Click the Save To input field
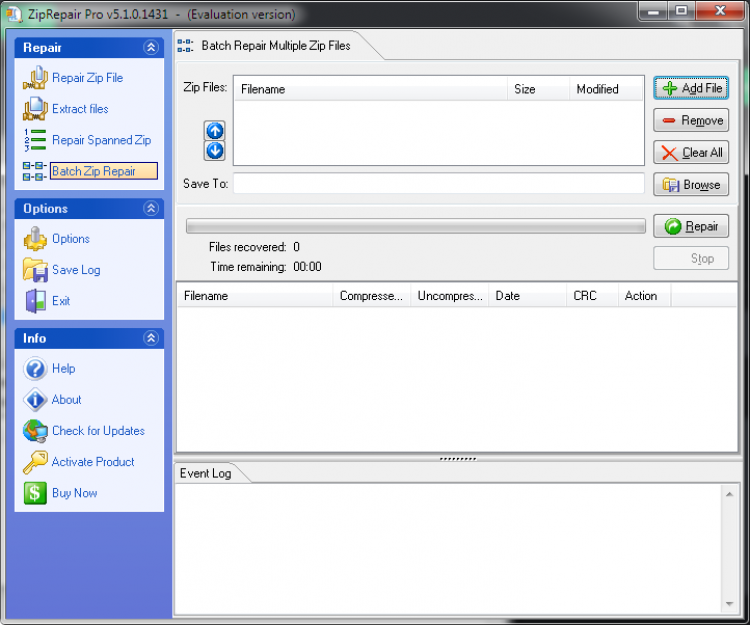The image size is (750, 625). point(439,184)
